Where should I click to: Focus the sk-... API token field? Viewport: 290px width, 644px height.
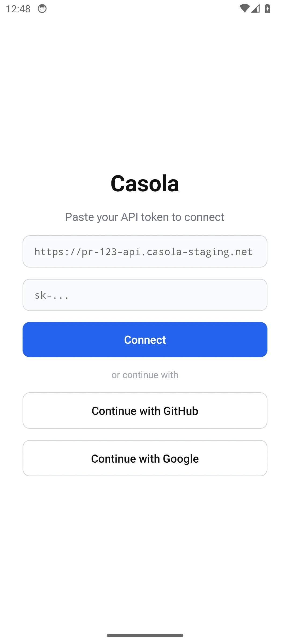click(x=145, y=295)
